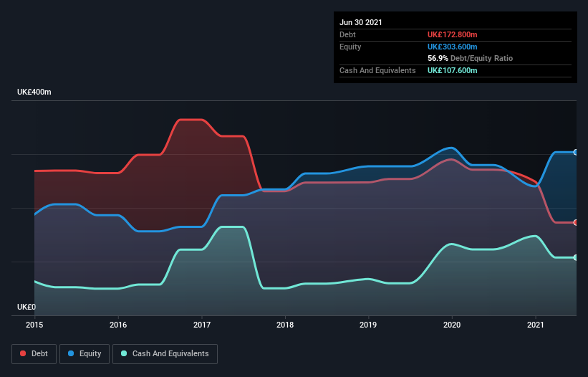Click the UK£107.600m cash value
The height and width of the screenshot is (377, 588).
(452, 70)
